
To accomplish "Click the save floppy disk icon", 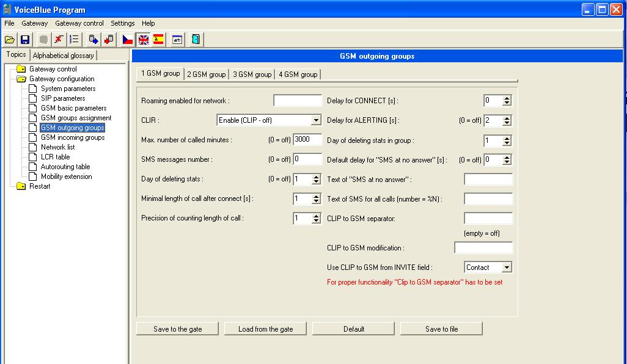I will (25, 40).
